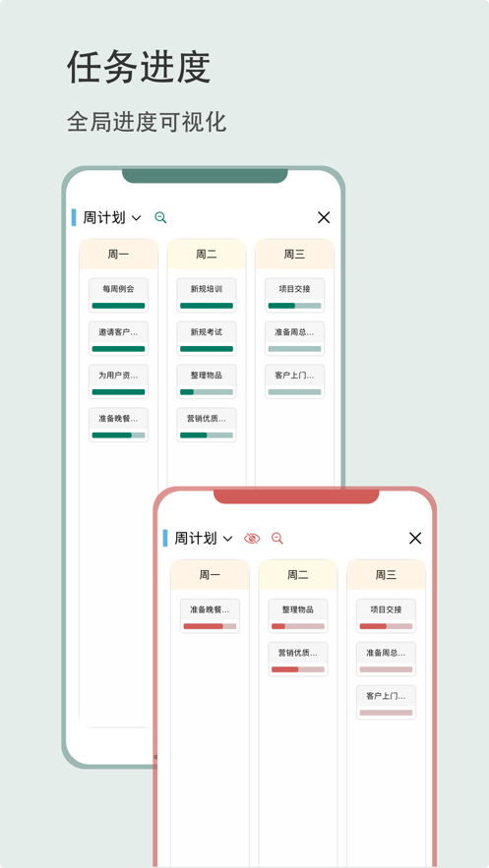Open the 每周例会 task card

[118, 295]
